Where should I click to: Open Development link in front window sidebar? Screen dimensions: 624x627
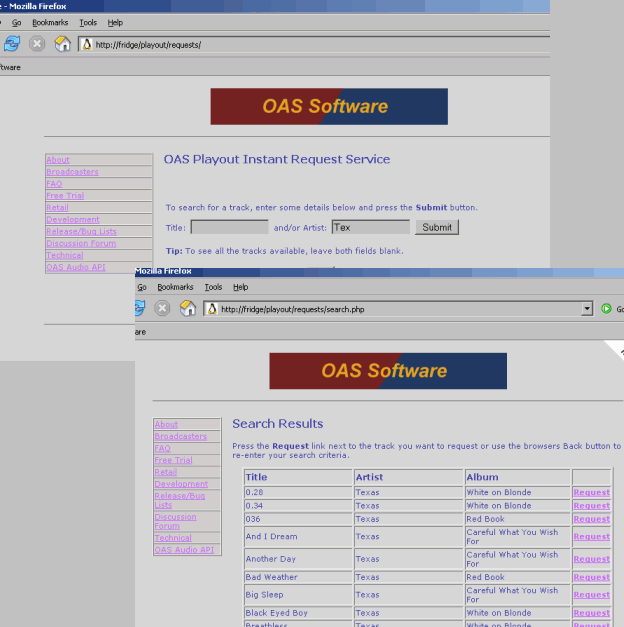coord(181,484)
